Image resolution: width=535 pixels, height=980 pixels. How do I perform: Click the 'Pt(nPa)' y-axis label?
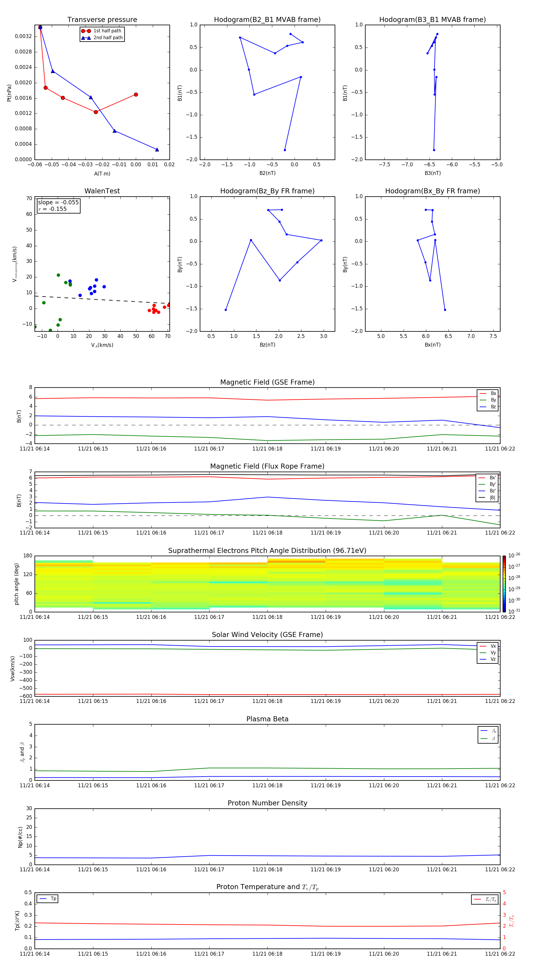(x=9, y=92)
